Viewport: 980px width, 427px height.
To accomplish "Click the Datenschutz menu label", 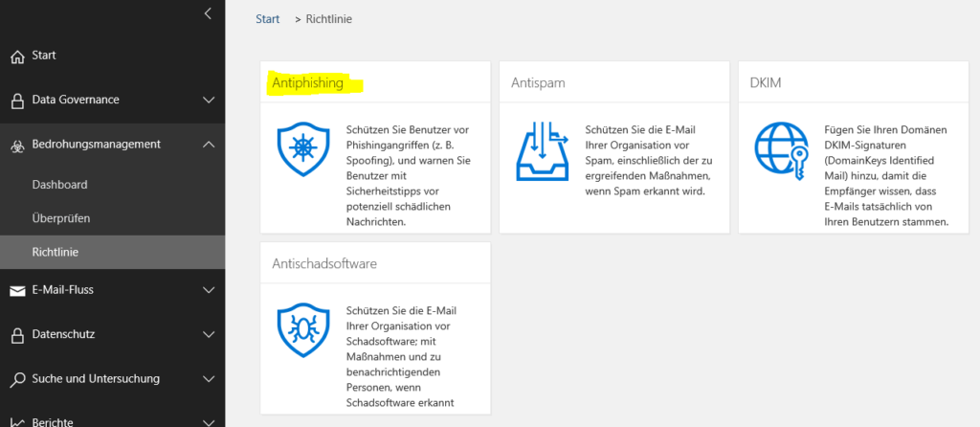I will click(63, 334).
